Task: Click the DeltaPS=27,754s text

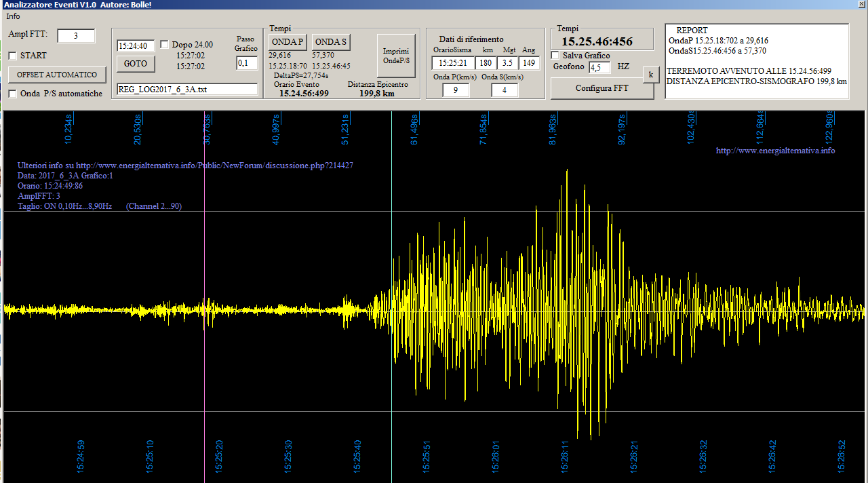Action: coord(301,75)
